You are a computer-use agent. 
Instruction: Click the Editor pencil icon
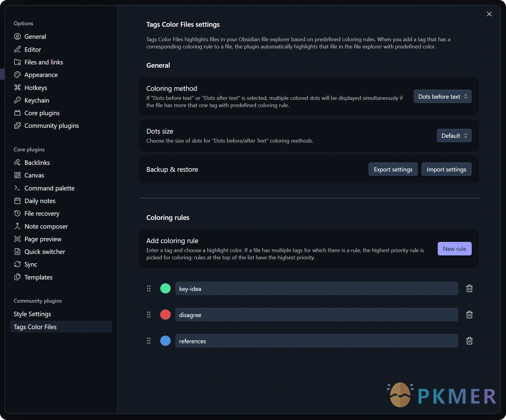[17, 49]
